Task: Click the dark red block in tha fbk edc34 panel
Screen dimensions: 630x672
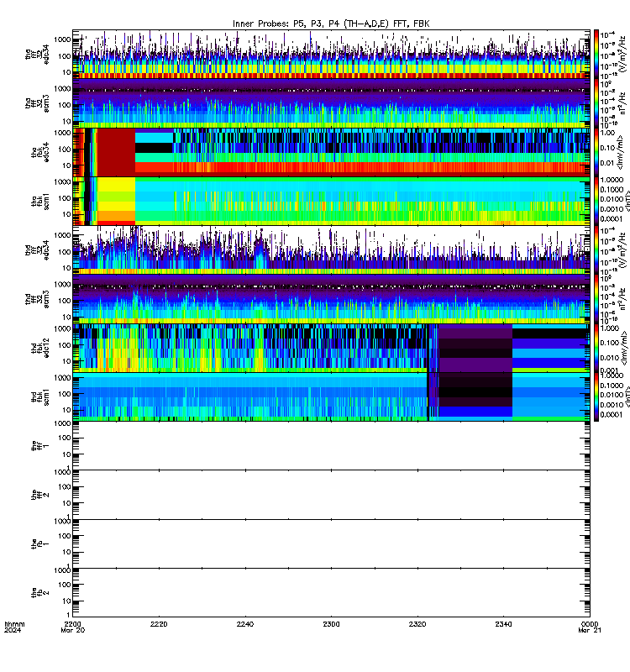Action: coord(116,152)
